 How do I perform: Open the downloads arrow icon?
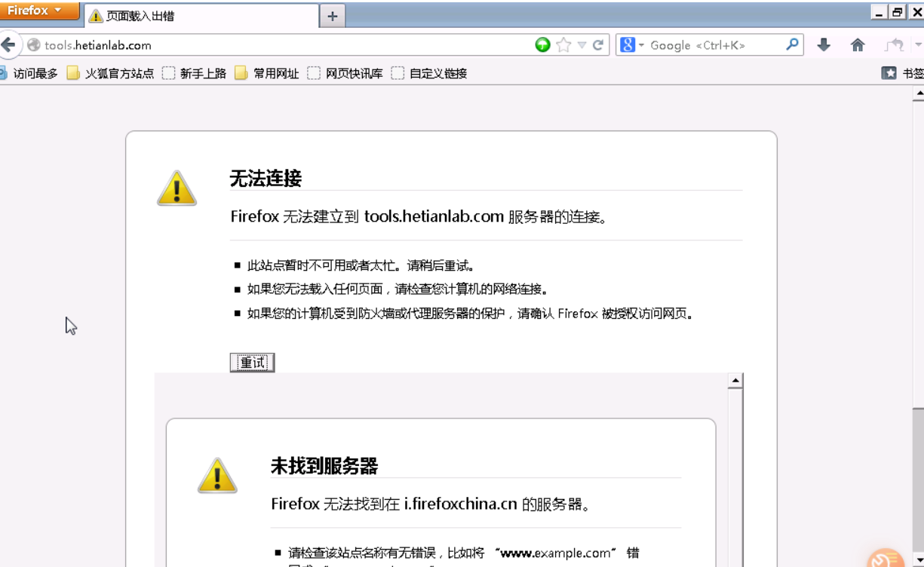(x=824, y=45)
